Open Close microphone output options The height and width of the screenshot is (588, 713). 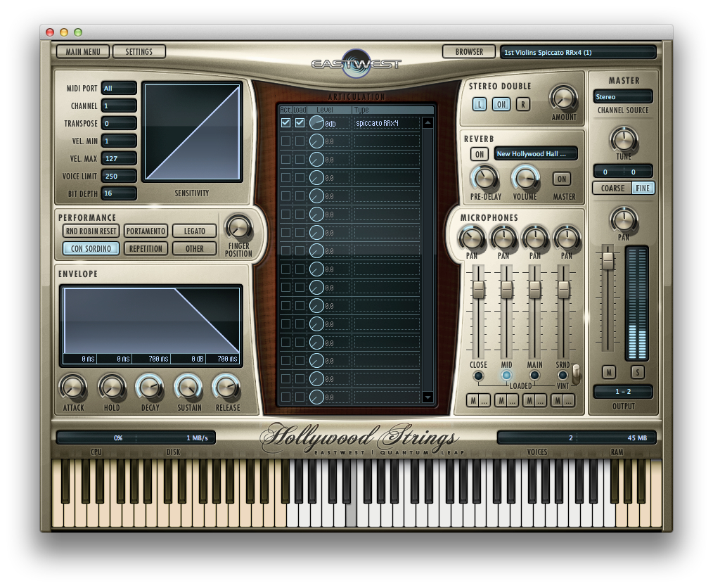click(484, 401)
